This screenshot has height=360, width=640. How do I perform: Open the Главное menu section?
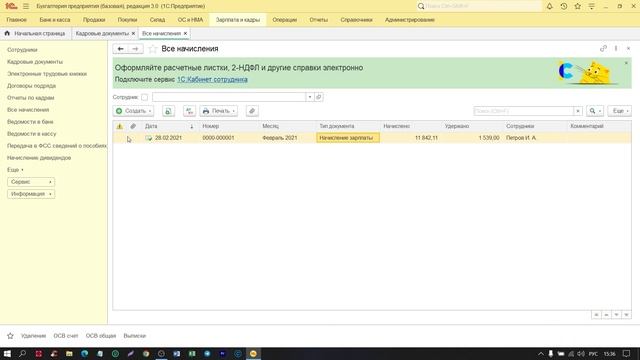[x=16, y=20]
